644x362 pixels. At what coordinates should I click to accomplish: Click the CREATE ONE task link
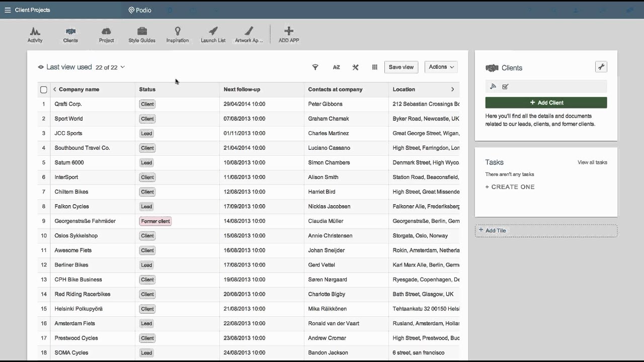(510, 187)
